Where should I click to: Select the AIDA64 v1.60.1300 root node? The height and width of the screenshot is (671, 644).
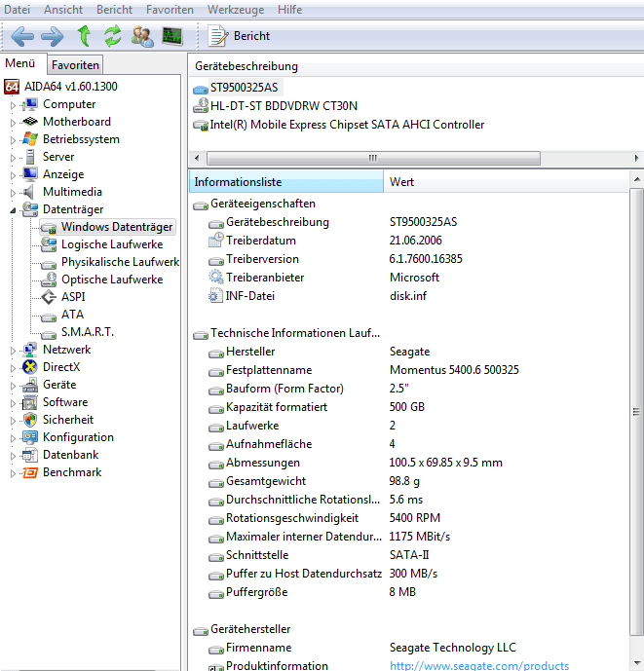coord(71,87)
